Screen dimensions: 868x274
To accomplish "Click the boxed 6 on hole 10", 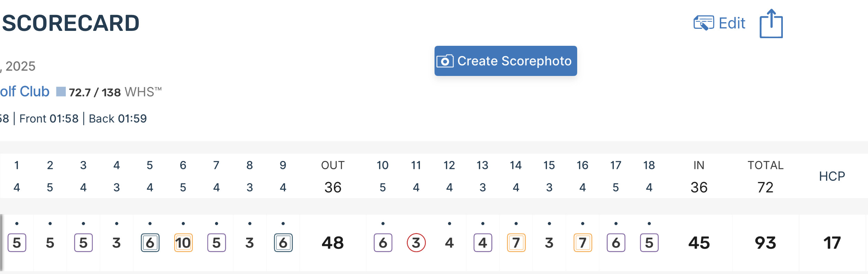I will 383,243.
